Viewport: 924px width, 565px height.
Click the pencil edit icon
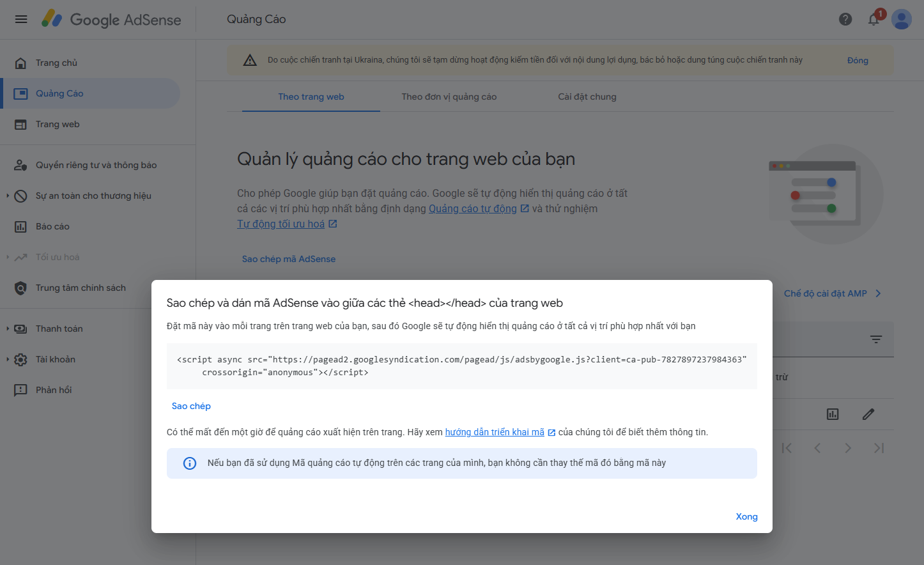[x=868, y=414]
